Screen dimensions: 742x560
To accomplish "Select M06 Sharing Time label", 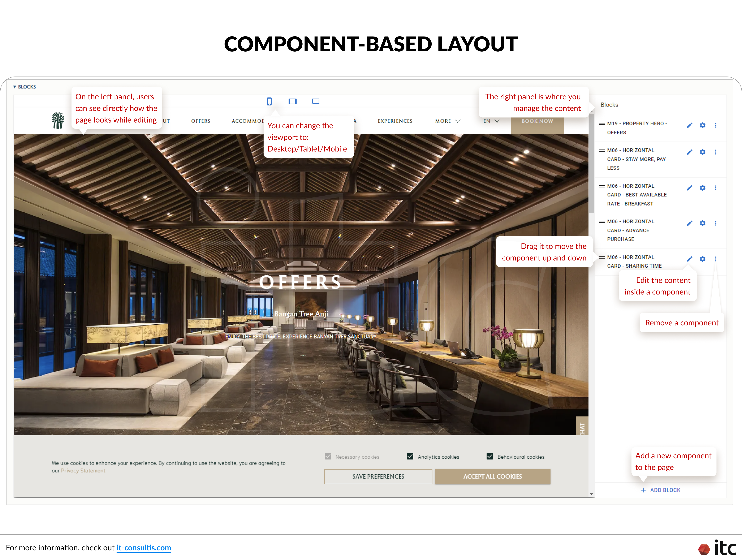I will coord(634,262).
